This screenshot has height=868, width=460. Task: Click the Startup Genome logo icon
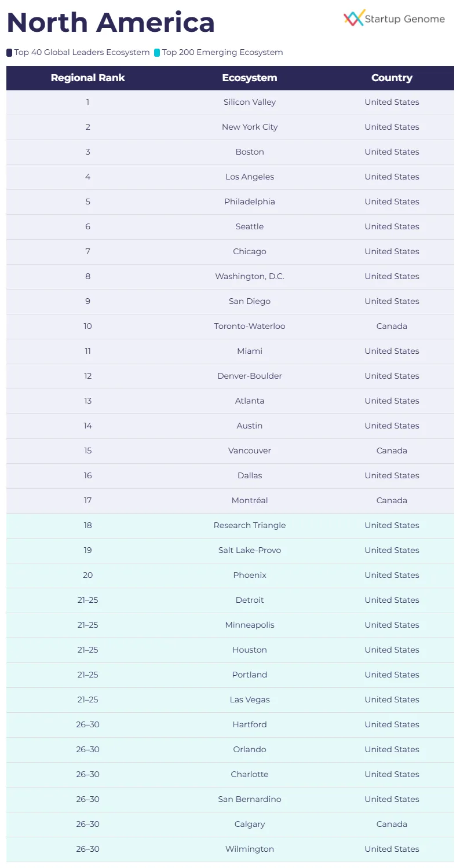click(354, 18)
